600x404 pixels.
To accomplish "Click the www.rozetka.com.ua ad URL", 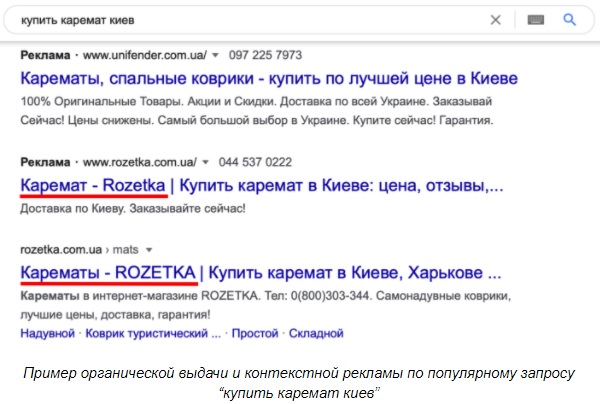I will [139, 161].
